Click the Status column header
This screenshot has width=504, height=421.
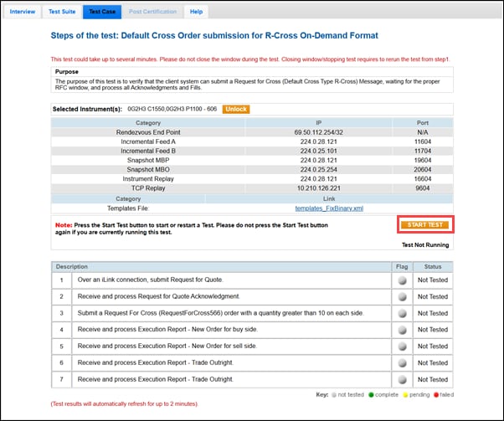click(433, 266)
